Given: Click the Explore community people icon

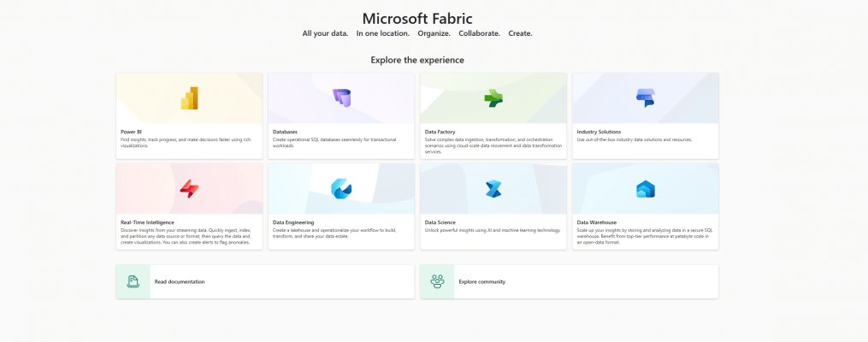Looking at the screenshot, I should click(437, 281).
